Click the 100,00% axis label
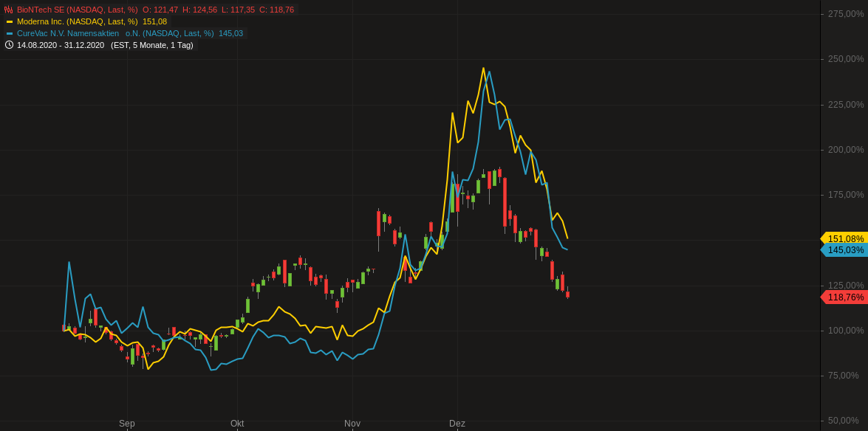The width and height of the screenshot is (868, 431). click(x=846, y=331)
